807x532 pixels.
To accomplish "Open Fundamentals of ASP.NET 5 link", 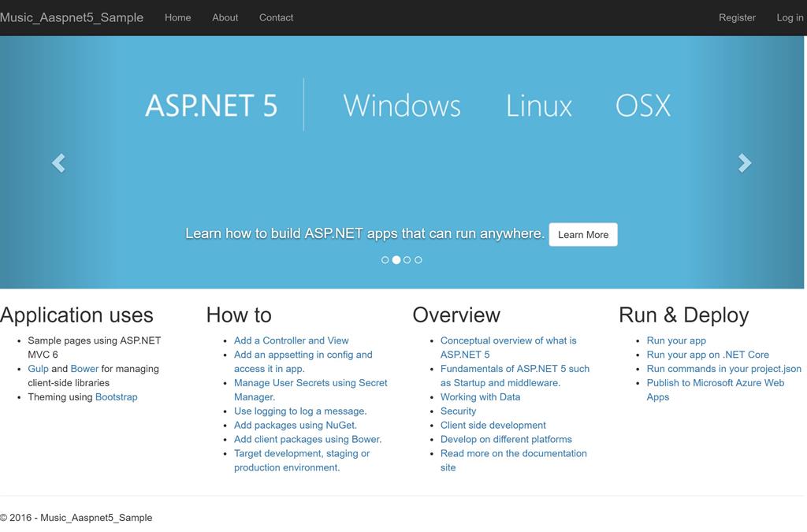I will pyautogui.click(x=515, y=376).
